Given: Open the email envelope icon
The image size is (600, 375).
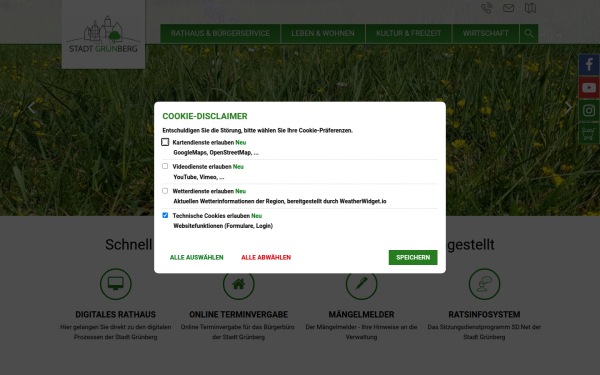Looking at the screenshot, I should [508, 8].
